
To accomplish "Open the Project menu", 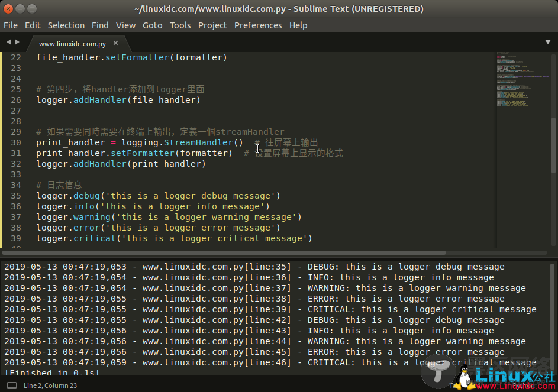I will tap(212, 25).
